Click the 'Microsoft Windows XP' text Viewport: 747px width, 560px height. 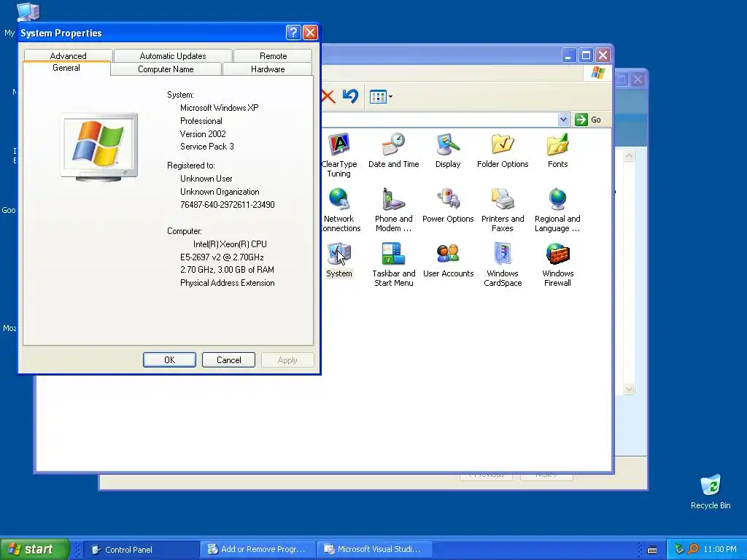coord(219,108)
